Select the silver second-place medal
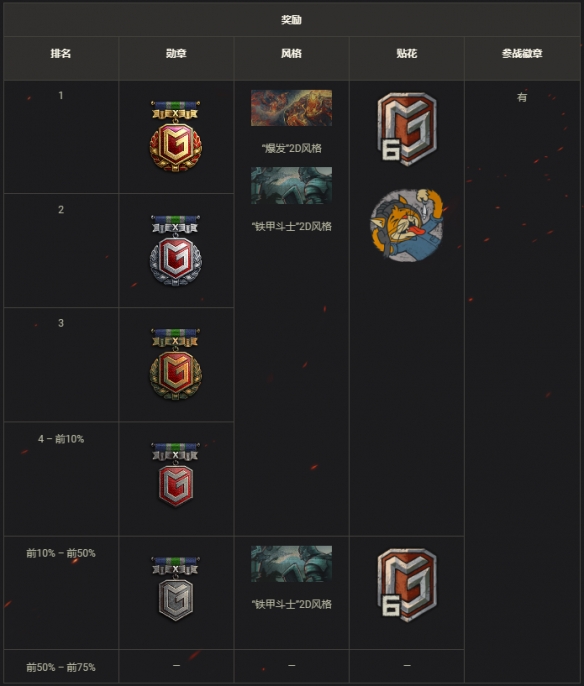Screen dimensions: 584x686 click(x=175, y=250)
